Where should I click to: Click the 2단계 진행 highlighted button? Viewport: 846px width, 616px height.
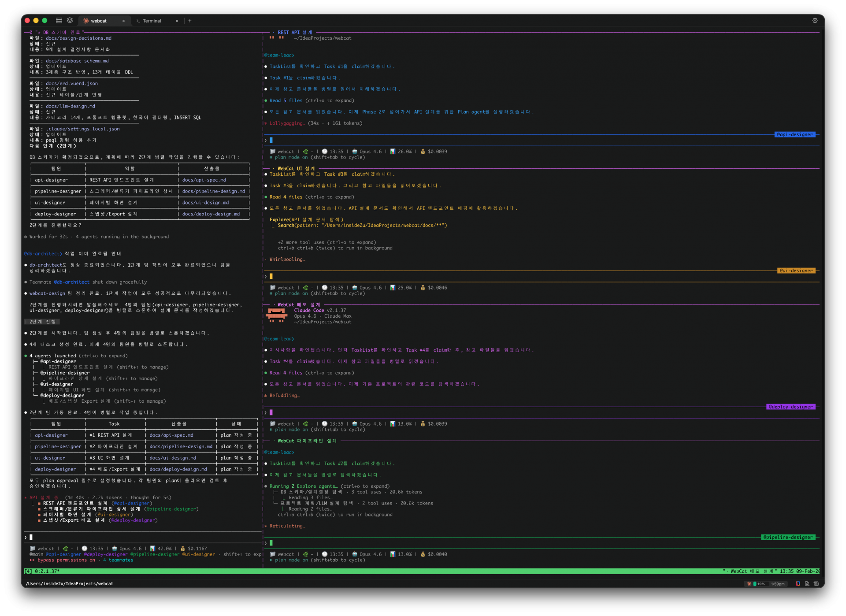[42, 322]
